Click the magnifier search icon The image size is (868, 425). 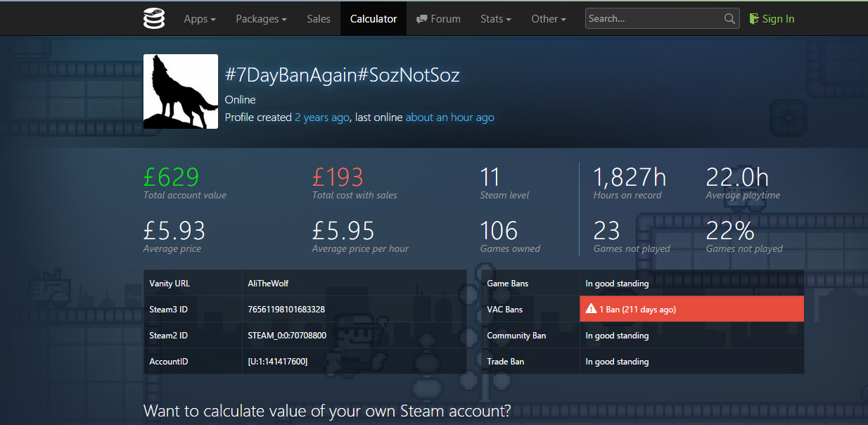[x=729, y=19]
